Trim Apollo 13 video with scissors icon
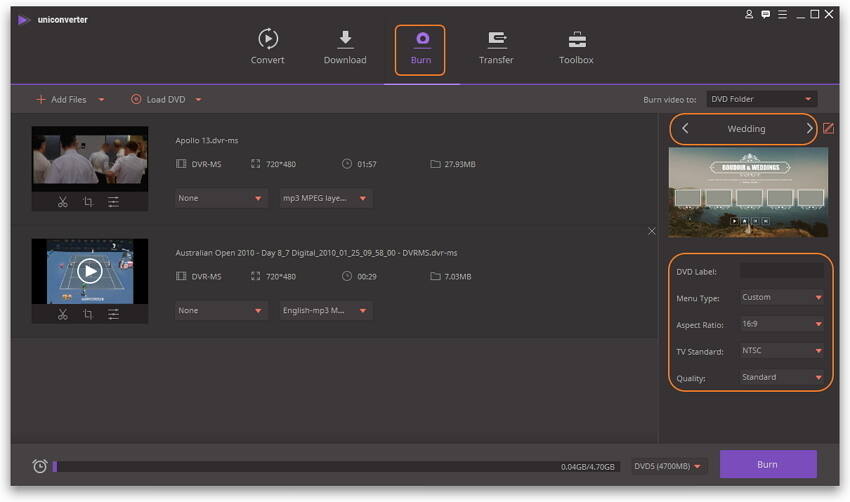The height and width of the screenshot is (502, 850). pyautogui.click(x=63, y=202)
